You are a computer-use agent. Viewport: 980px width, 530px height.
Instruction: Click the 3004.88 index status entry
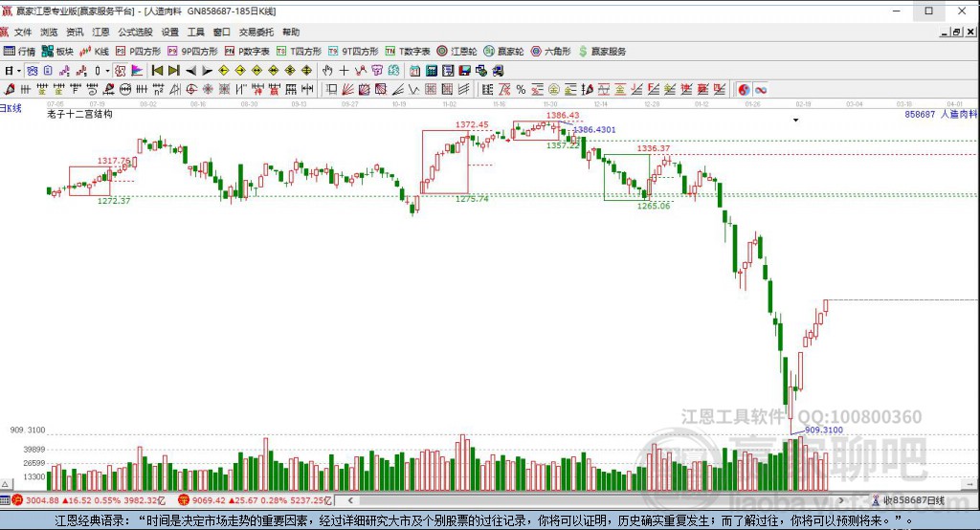coord(89,500)
